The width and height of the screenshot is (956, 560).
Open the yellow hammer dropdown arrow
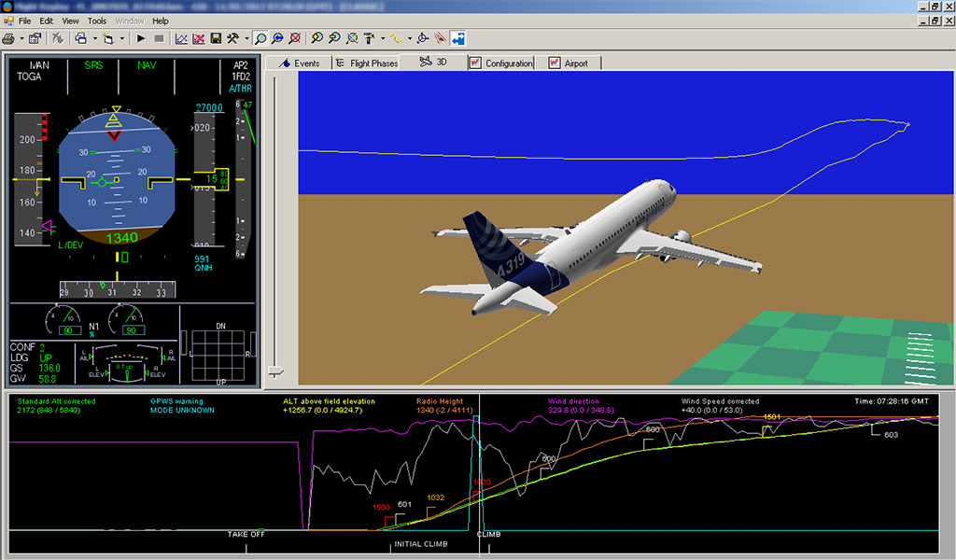click(x=382, y=39)
